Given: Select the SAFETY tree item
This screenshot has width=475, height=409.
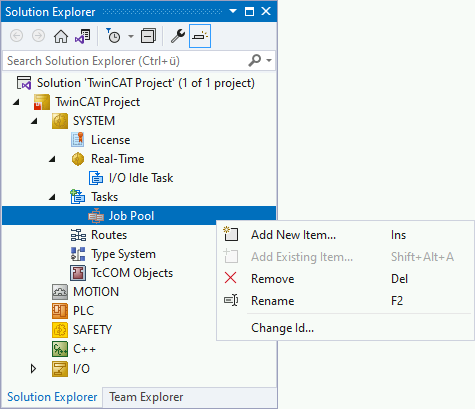Looking at the screenshot, I should coord(92,330).
